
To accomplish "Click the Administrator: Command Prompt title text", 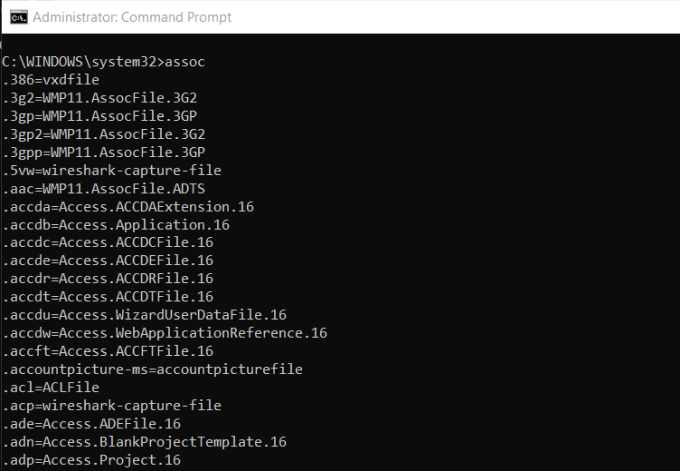I will click(x=131, y=17).
